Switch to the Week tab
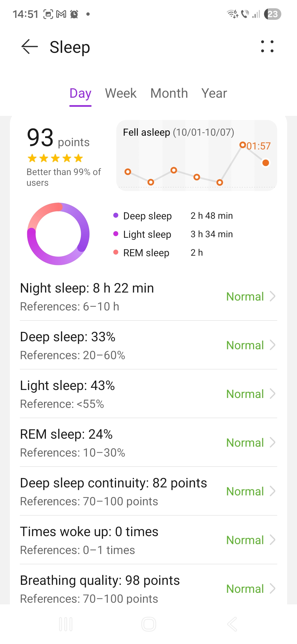 121,93
